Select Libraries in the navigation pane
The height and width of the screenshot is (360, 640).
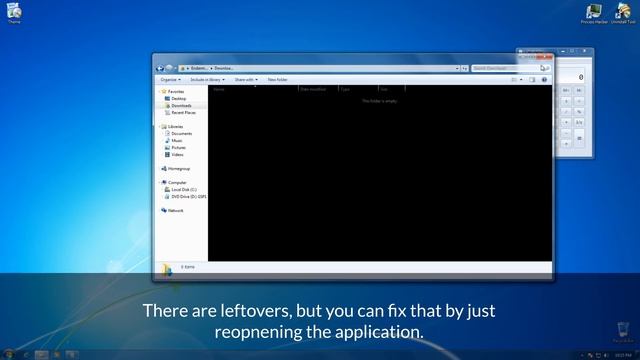click(x=175, y=127)
